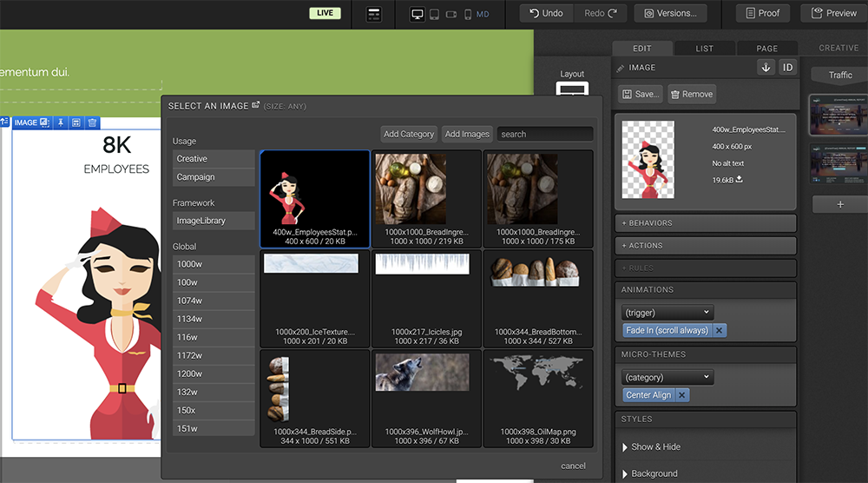Click the Traffic label in Creative panel

click(x=839, y=75)
